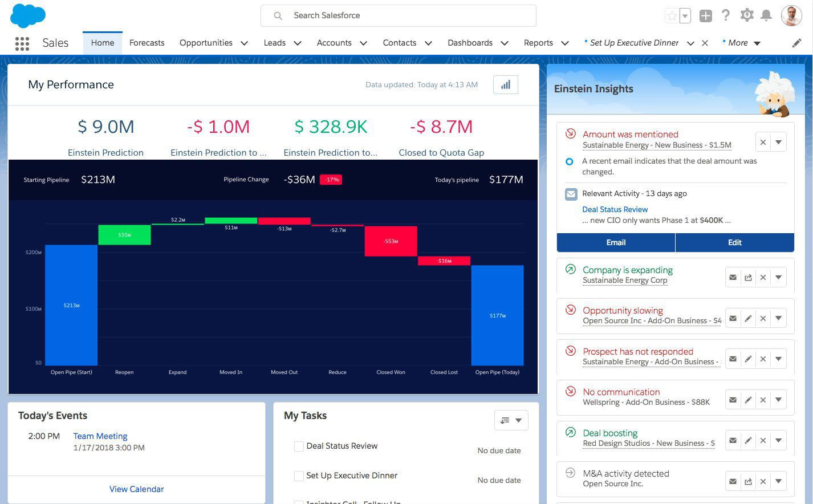Open the Deal Status Review link
This screenshot has height=504, width=813.
click(x=615, y=210)
